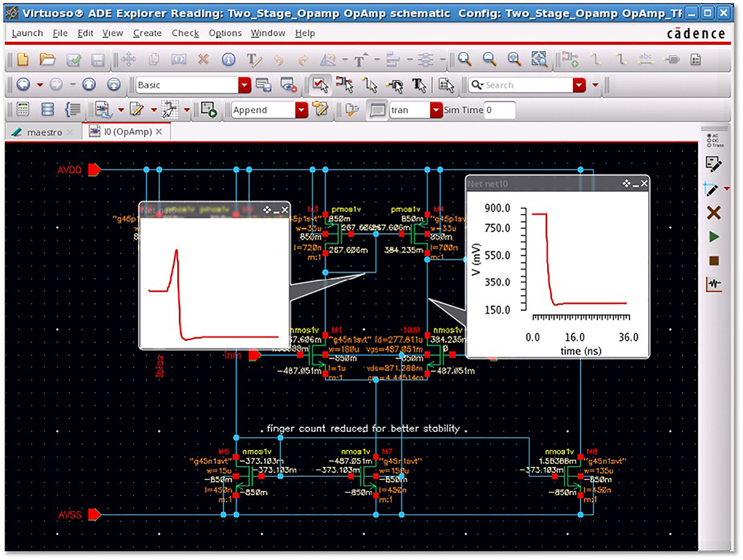
Task: Click the Sim Time input field
Action: pos(500,110)
